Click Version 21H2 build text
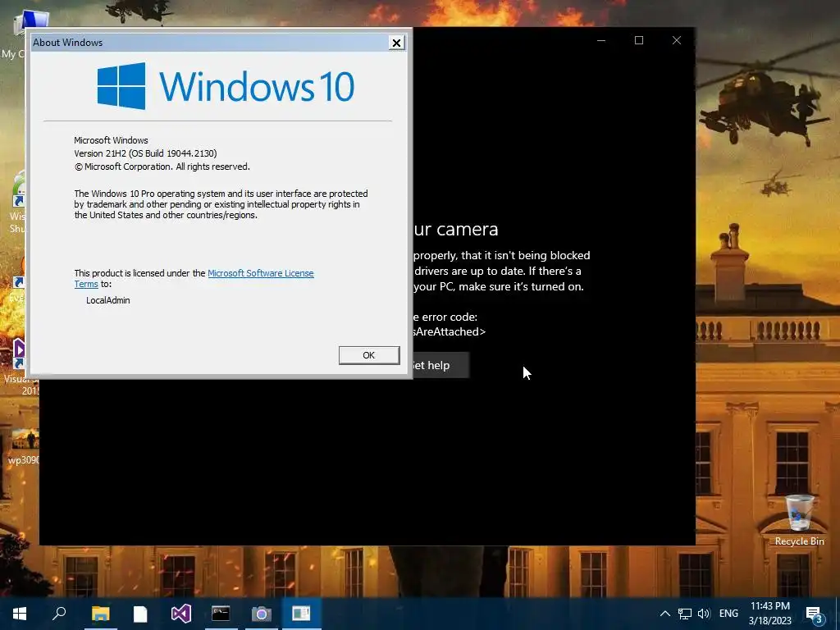The width and height of the screenshot is (840, 630). (145, 153)
